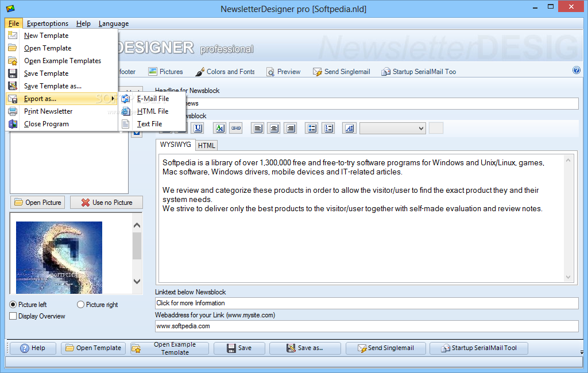Switch to the HTML editor tab
This screenshot has width=588, height=373.
(x=207, y=145)
